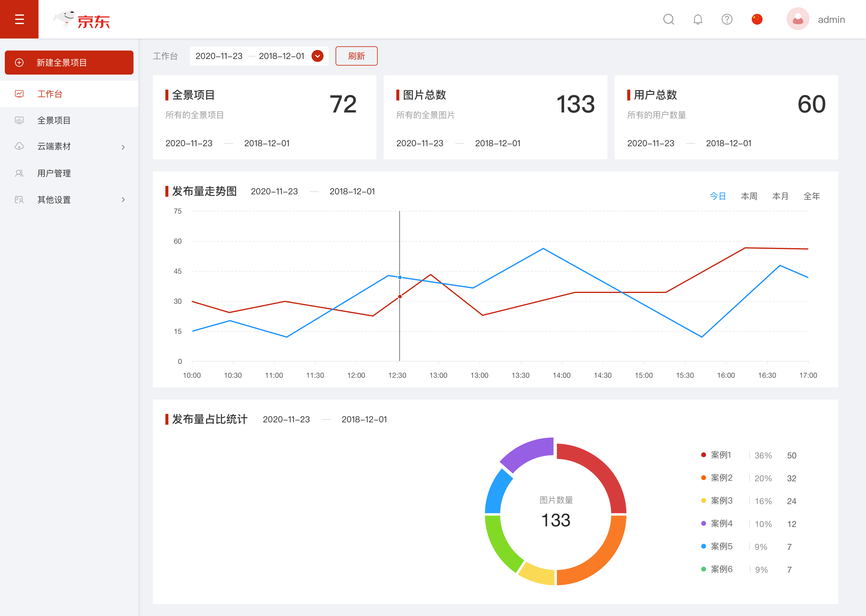Click the 全景项目 card showing 72
The width and height of the screenshot is (866, 616).
(x=264, y=117)
